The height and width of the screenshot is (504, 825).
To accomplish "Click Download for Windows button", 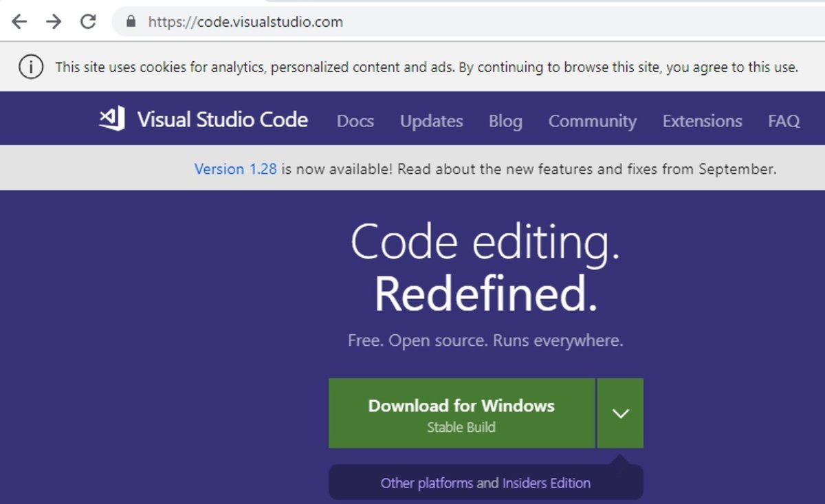I will (x=461, y=413).
